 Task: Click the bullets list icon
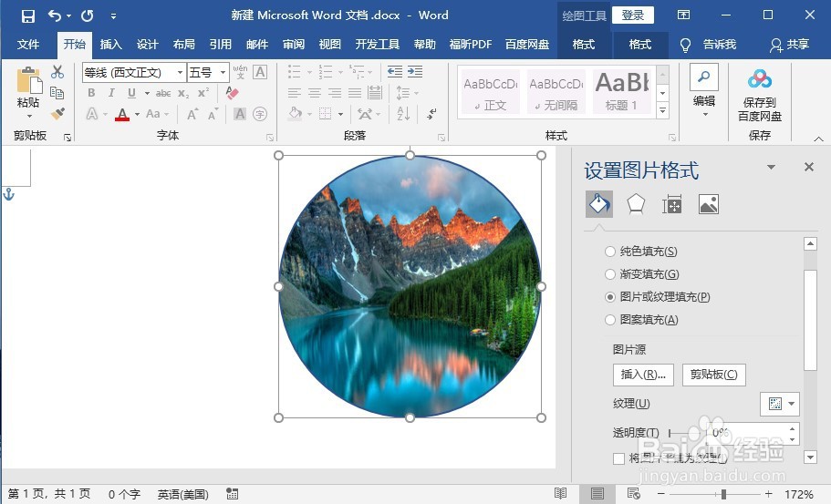(x=294, y=72)
